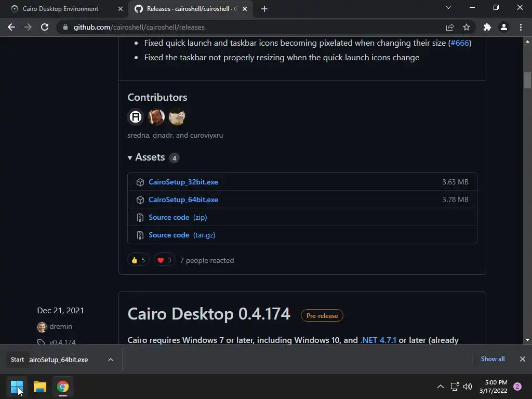Go back to the previous page
This screenshot has width=532, height=399.
11,27
